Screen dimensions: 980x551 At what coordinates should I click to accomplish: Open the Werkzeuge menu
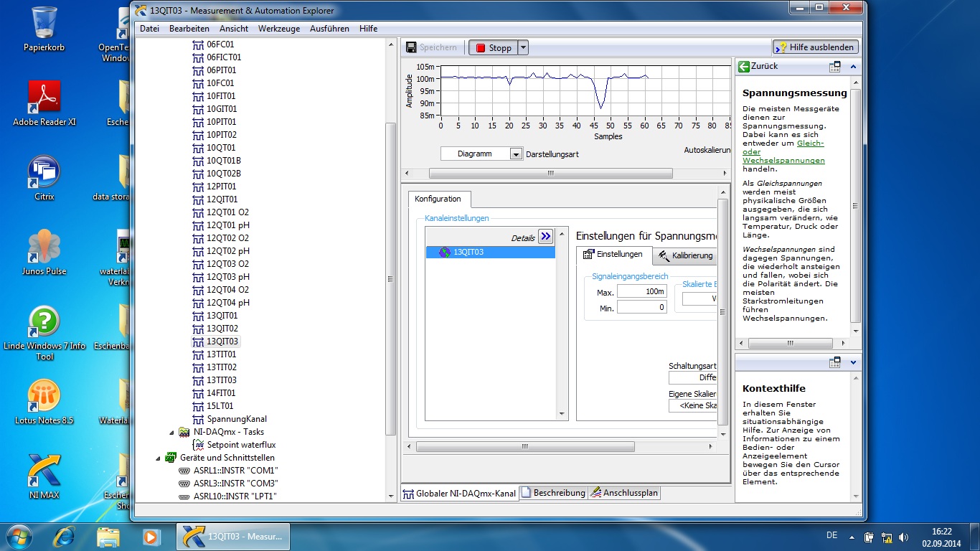pyautogui.click(x=279, y=29)
